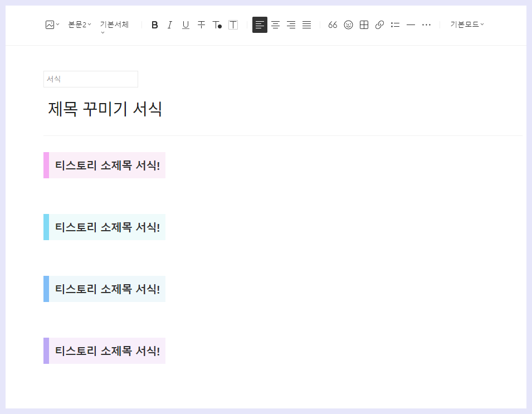This screenshot has height=414, width=532.
Task: Insert a horizontal divider line
Action: click(x=411, y=25)
